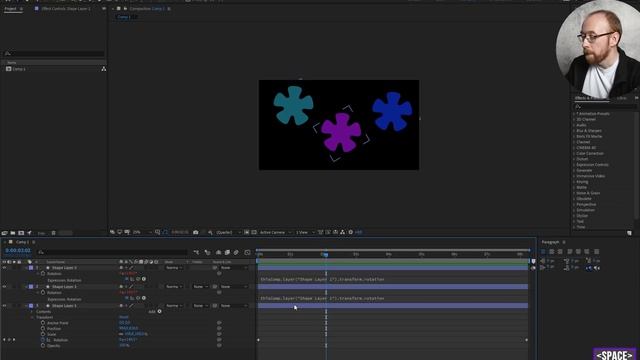Create a new composition from Project panel
The height and width of the screenshot is (360, 640).
[x=21, y=233]
